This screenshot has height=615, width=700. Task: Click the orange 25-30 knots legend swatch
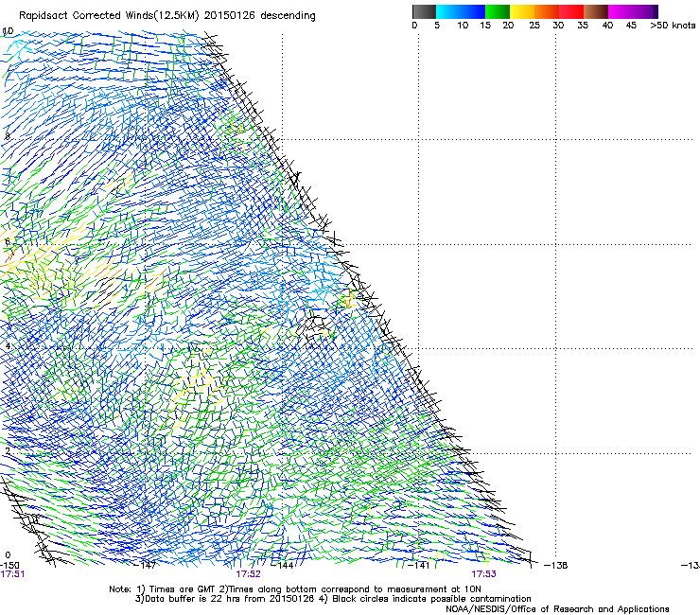pyautogui.click(x=547, y=11)
